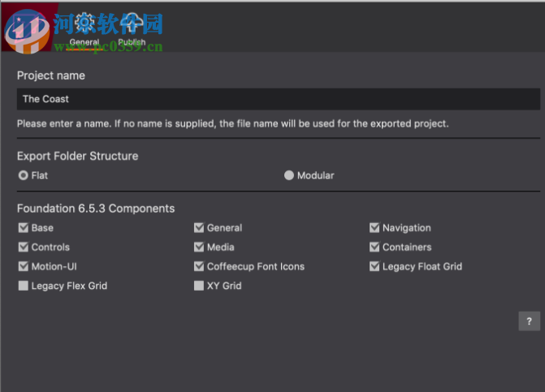Disable the Motion-UI component checkbox
Screen dimensions: 545x392
click(x=24, y=266)
